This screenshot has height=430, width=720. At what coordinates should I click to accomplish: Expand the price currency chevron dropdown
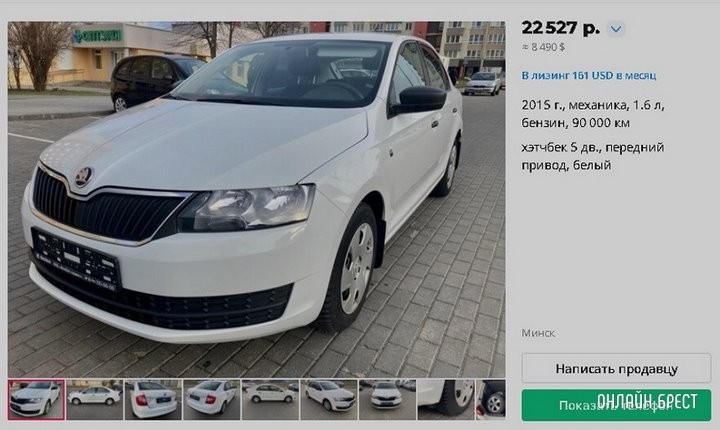(x=616, y=29)
